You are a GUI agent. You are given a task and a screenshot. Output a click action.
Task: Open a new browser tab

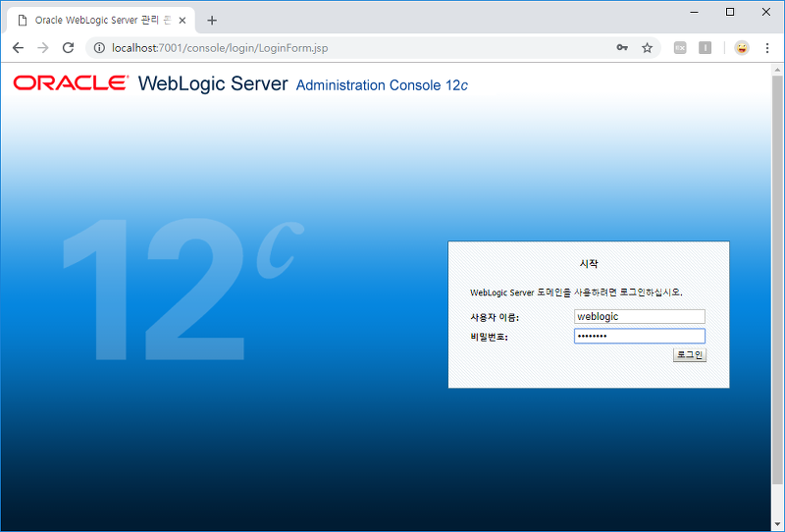pos(212,20)
